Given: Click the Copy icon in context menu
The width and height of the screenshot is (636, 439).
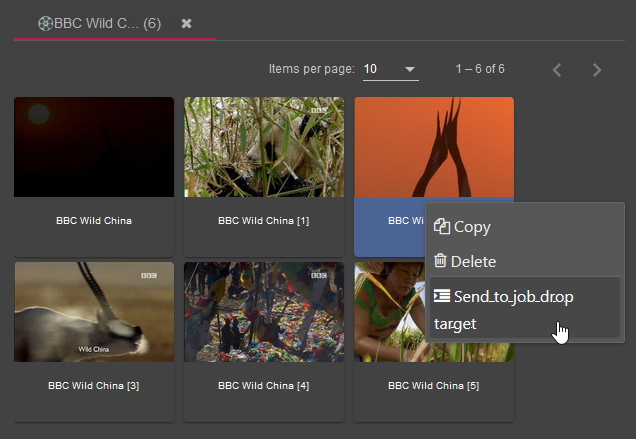Looking at the screenshot, I should point(442,226).
